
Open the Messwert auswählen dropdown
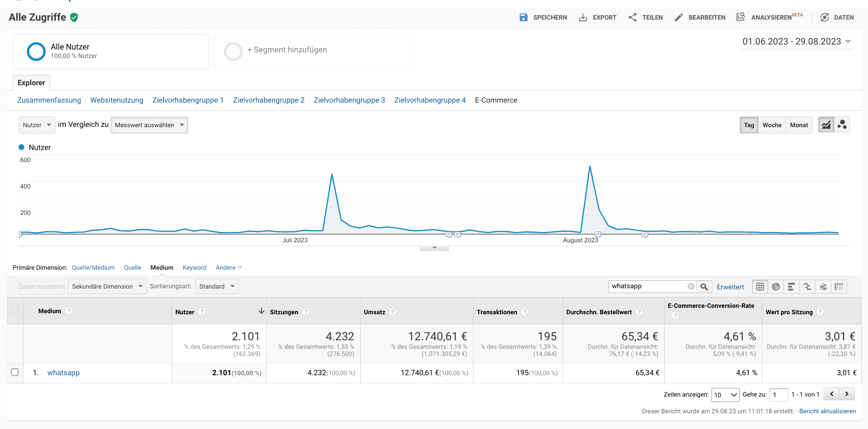point(149,125)
